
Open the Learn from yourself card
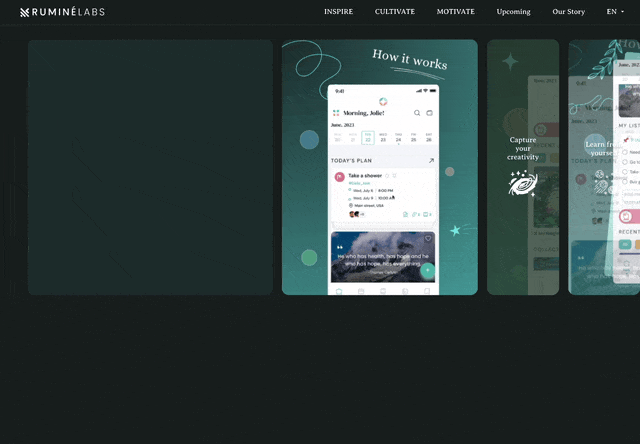click(x=604, y=167)
